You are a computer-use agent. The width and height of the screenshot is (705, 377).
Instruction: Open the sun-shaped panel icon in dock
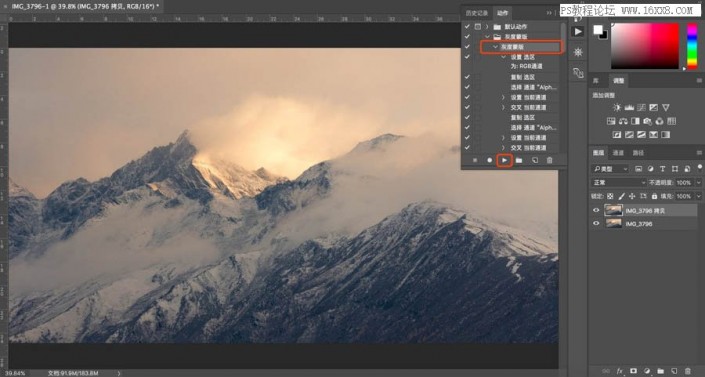coord(578,52)
